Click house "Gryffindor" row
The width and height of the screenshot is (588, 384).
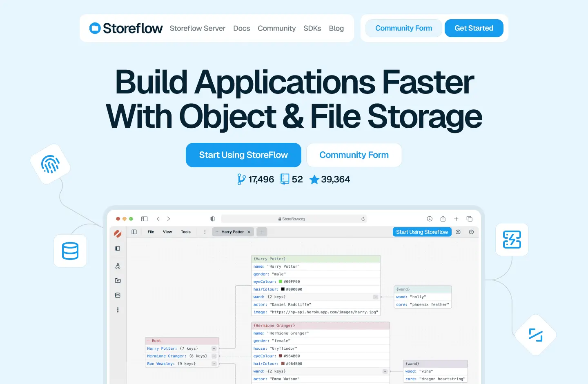[x=321, y=348]
